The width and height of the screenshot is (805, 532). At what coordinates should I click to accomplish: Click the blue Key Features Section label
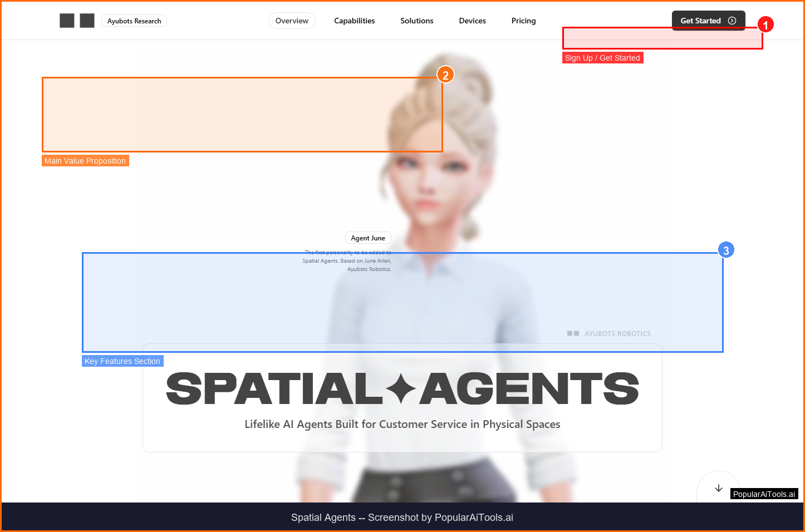[122, 361]
